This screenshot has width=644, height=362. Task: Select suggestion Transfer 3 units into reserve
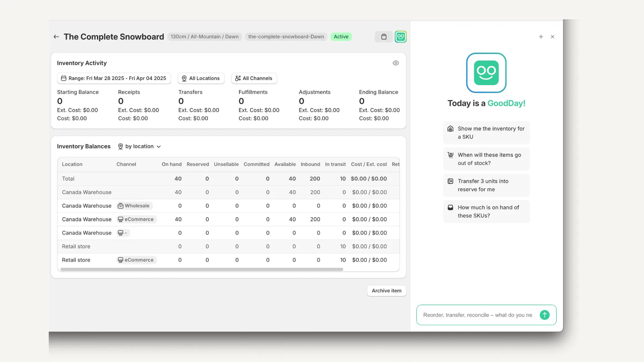point(486,185)
